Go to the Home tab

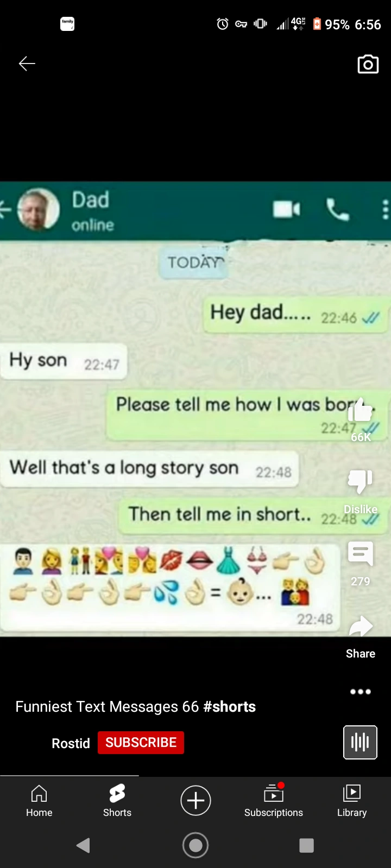tap(39, 801)
